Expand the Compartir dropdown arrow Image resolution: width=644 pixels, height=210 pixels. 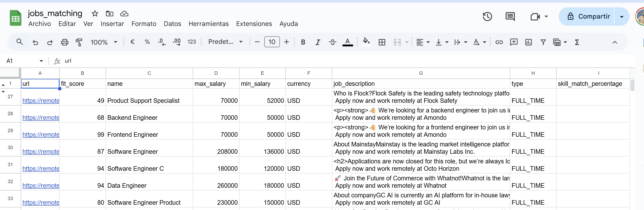[x=622, y=17]
